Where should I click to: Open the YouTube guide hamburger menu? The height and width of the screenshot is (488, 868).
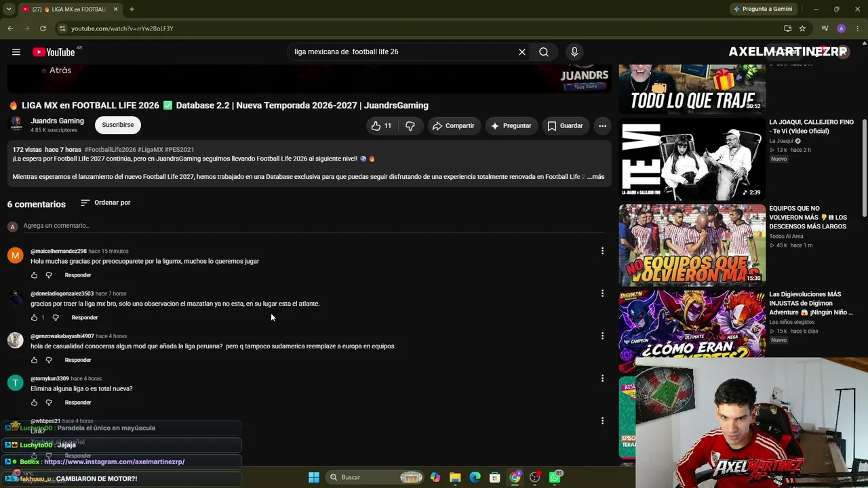[x=16, y=52]
